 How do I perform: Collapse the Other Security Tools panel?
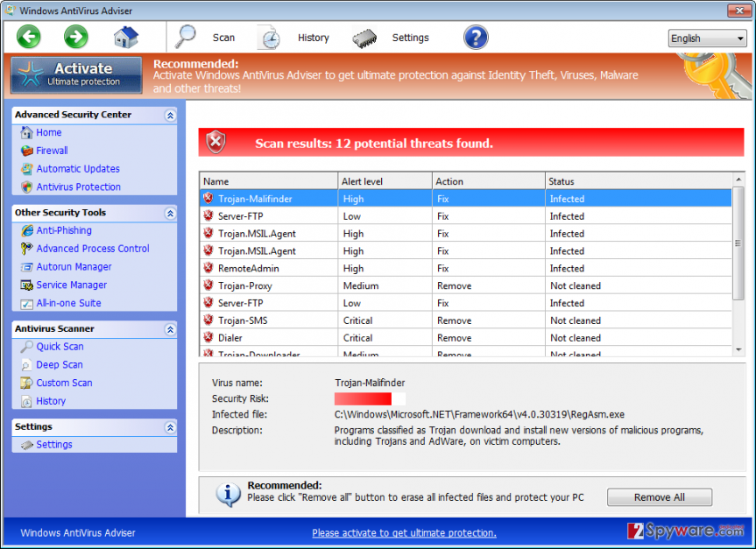click(x=170, y=213)
